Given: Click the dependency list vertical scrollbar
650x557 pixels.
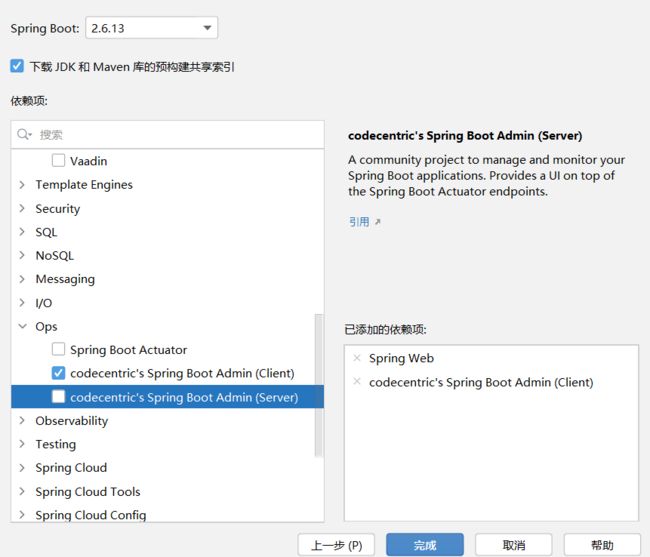Looking at the screenshot, I should click(318, 385).
